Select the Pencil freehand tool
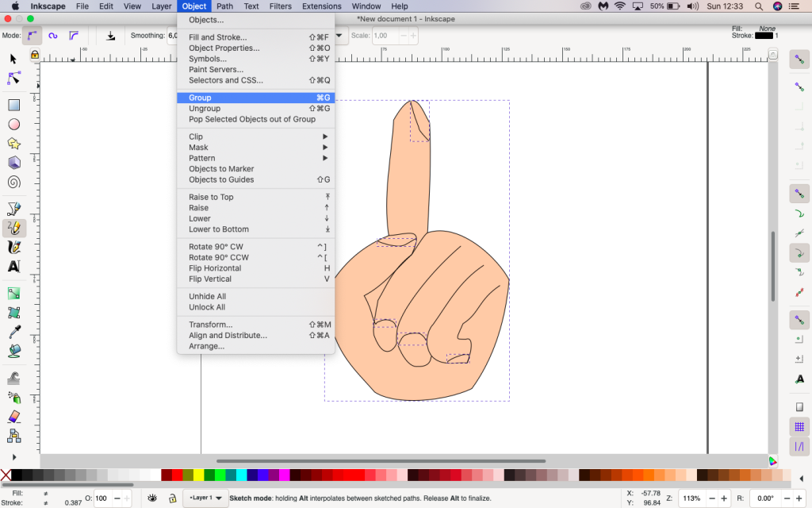Image resolution: width=812 pixels, height=508 pixels. click(14, 228)
